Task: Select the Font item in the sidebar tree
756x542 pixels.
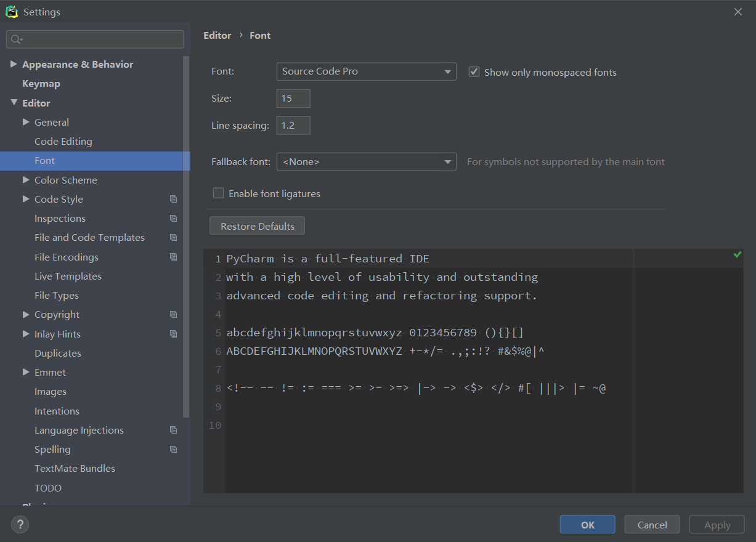Action: 95,161
